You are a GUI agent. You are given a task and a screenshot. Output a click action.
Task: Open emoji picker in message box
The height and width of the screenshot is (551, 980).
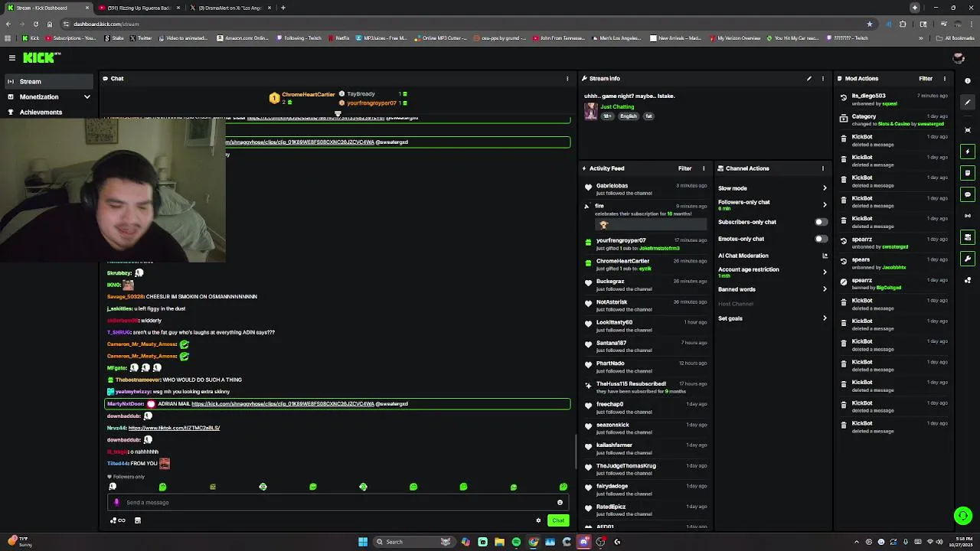coord(560,503)
